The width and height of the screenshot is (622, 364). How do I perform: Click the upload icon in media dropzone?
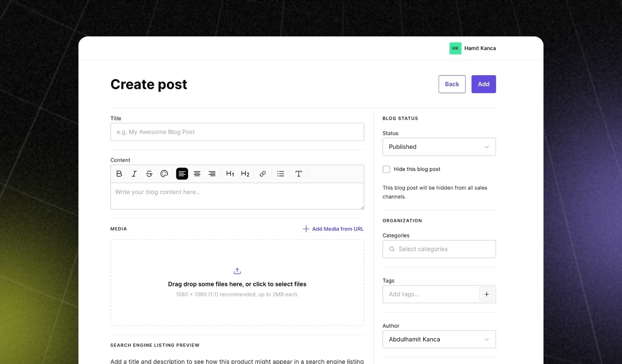tap(237, 271)
